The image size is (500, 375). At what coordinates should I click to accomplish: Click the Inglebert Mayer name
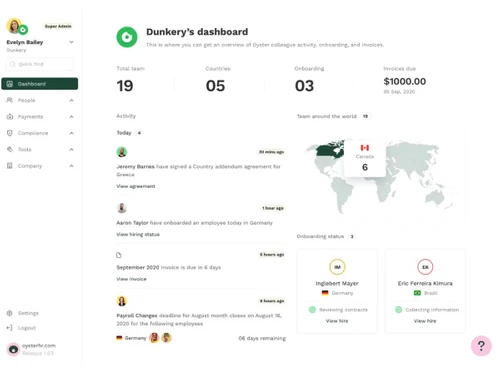337,283
